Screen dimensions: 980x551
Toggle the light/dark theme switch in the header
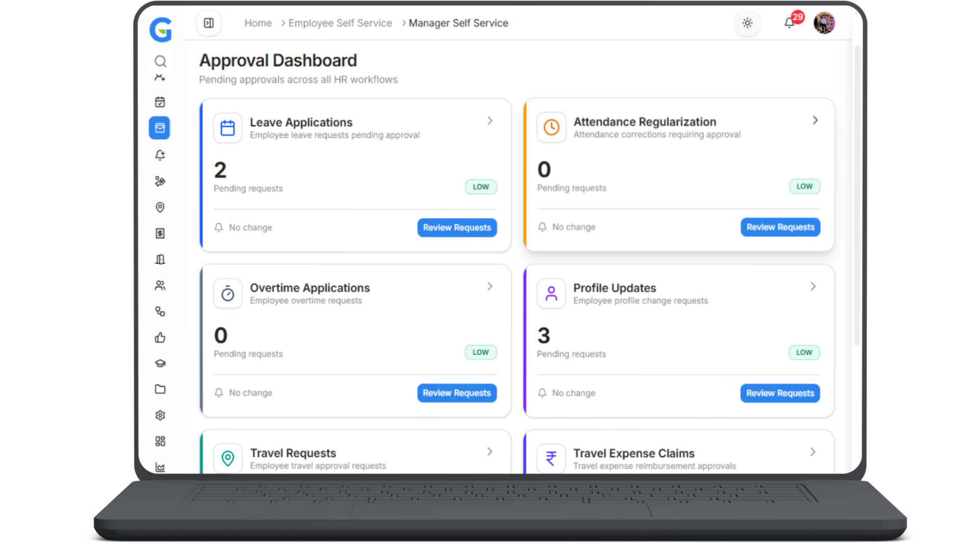[x=747, y=23]
